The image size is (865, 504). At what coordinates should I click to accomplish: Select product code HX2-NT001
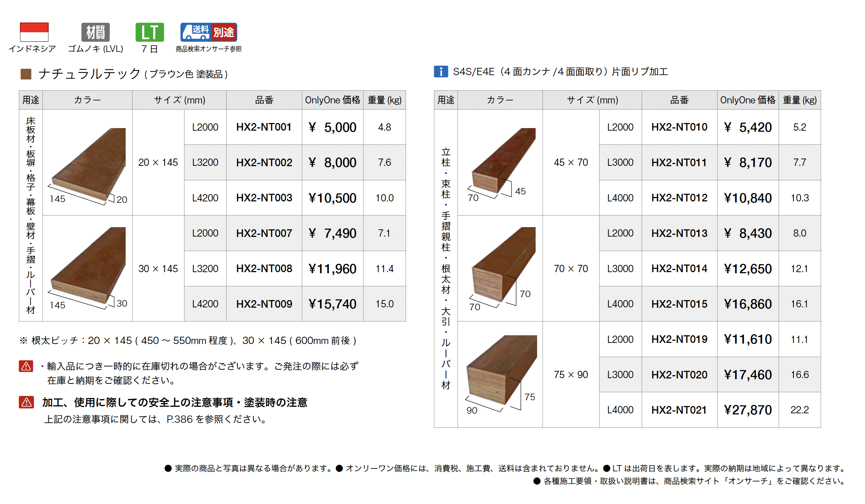click(x=264, y=127)
